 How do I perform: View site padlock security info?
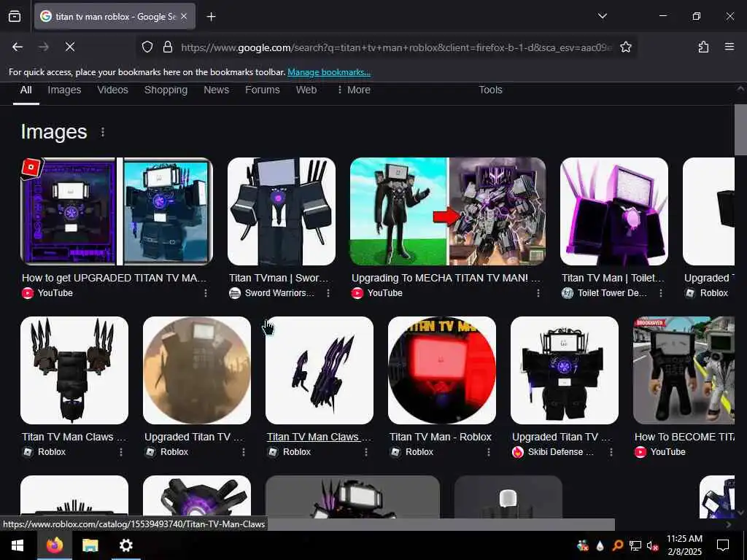167,47
